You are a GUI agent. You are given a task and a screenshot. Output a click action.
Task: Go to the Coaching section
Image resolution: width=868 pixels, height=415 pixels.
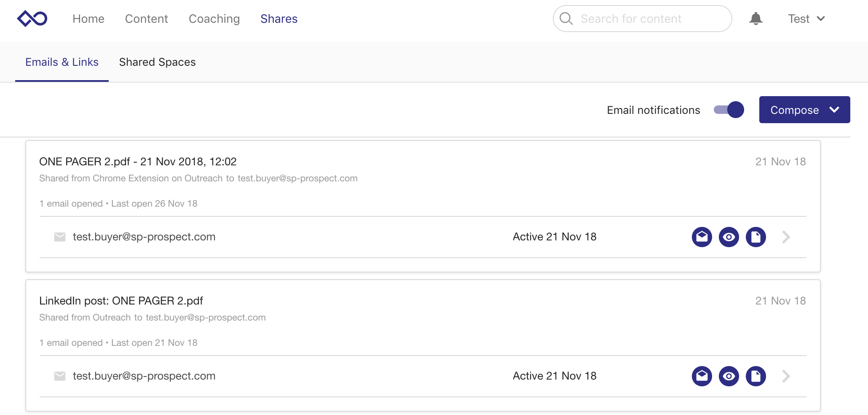[x=214, y=19]
